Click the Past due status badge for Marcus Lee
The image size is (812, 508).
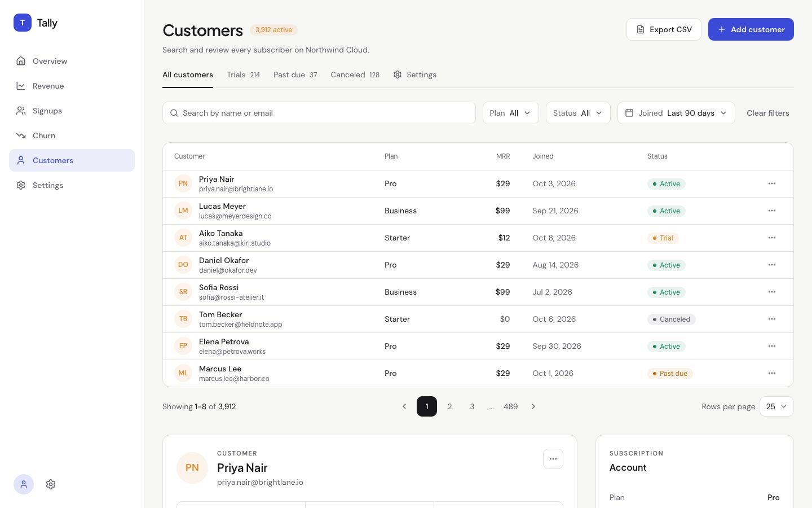pos(670,374)
